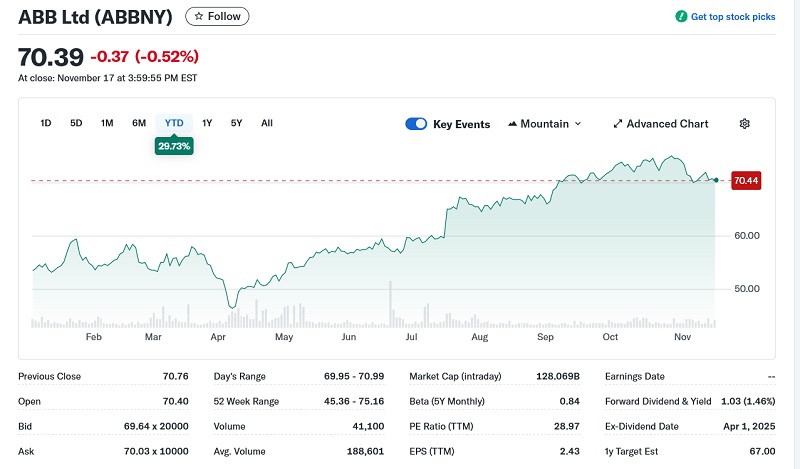Click Forward Dividend & Yield value 1.03 (1.46%)

click(x=748, y=402)
